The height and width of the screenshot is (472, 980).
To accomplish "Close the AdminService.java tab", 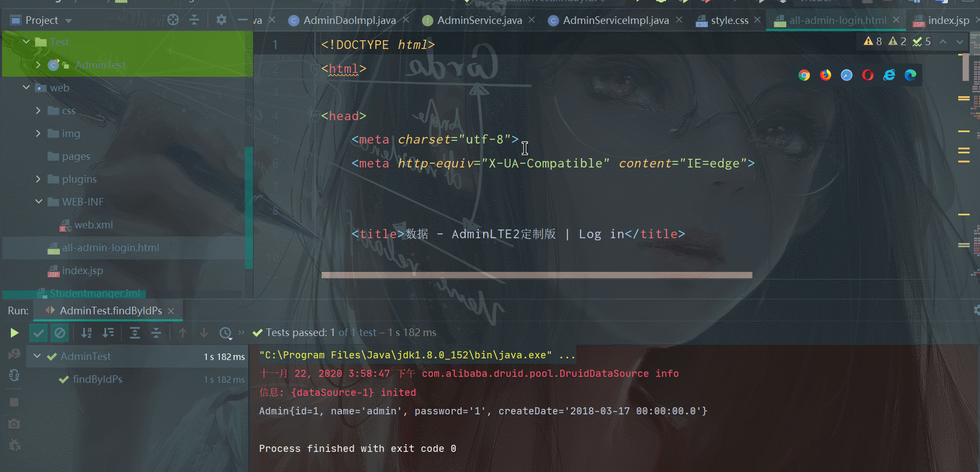I will tap(532, 20).
